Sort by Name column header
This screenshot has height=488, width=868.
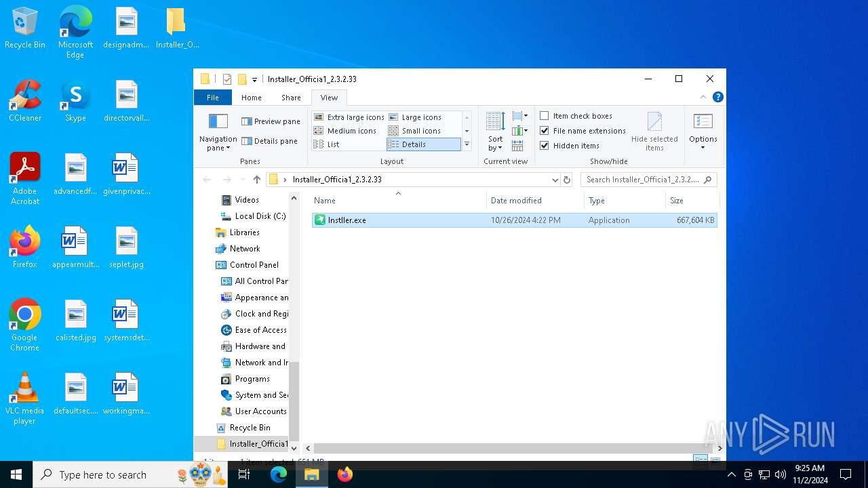398,201
